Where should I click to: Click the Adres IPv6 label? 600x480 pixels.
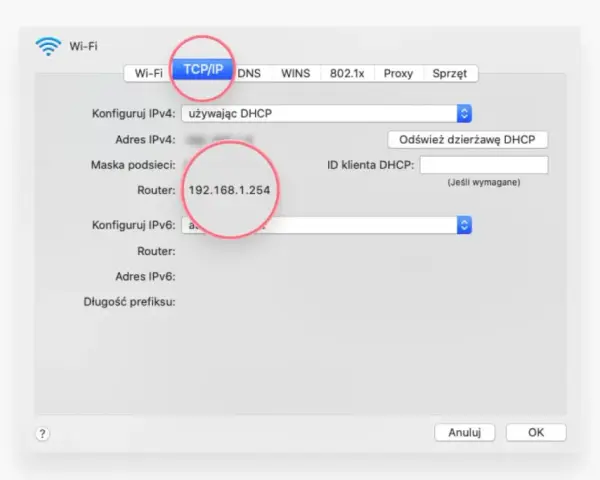coord(145,276)
